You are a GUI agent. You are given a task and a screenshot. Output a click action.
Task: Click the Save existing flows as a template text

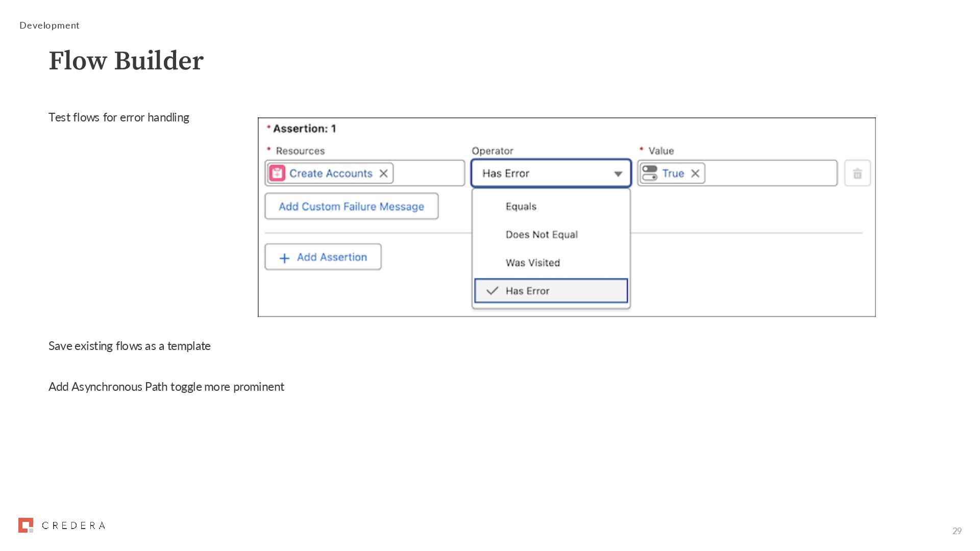(130, 346)
